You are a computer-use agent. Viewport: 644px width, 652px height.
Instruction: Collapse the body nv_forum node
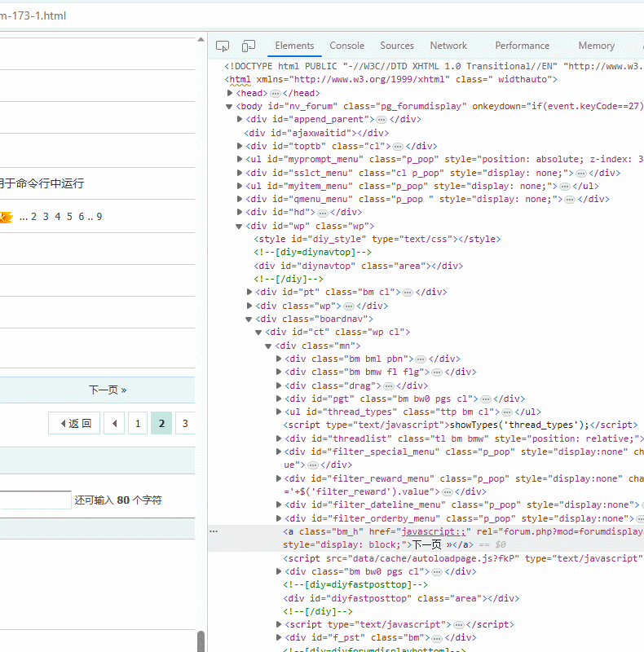tap(229, 107)
